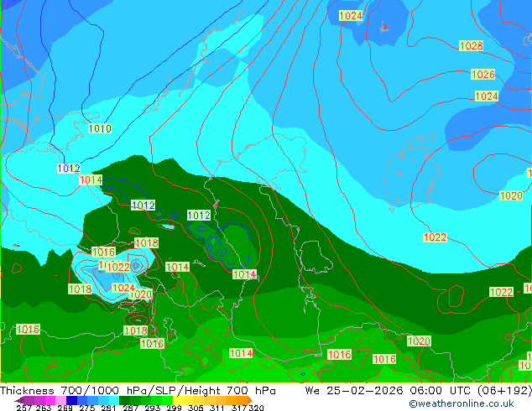Select the 1024 label above the 1028 contour
This screenshot has width=532, height=411.
(351, 16)
